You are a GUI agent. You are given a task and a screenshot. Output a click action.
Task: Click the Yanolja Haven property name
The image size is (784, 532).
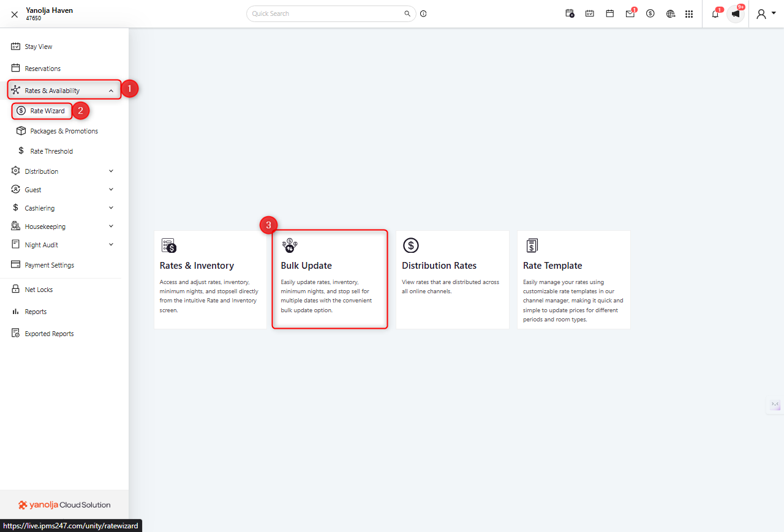[49, 10]
